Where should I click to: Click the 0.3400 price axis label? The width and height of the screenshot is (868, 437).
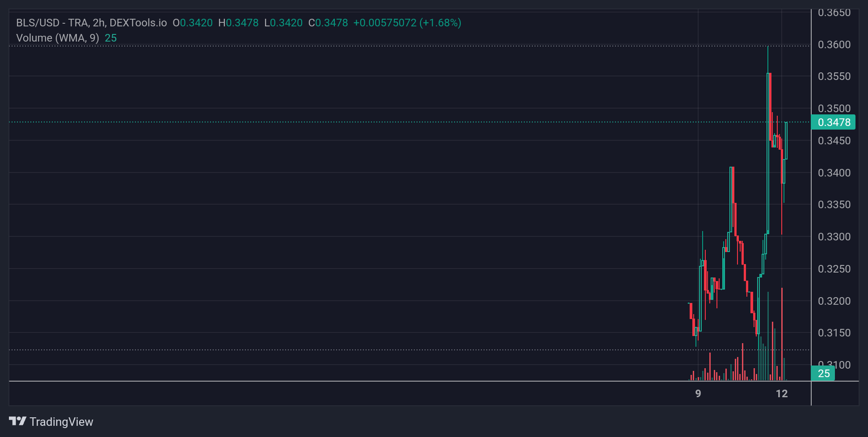[x=834, y=173]
